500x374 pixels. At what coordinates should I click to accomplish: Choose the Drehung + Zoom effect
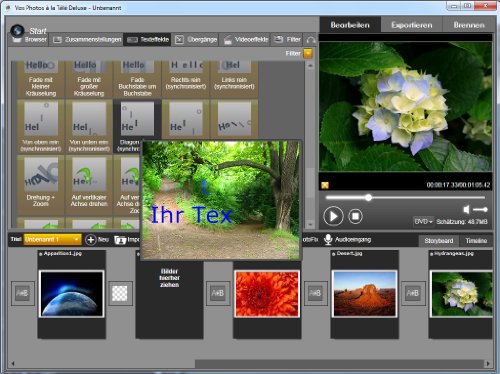click(41, 185)
